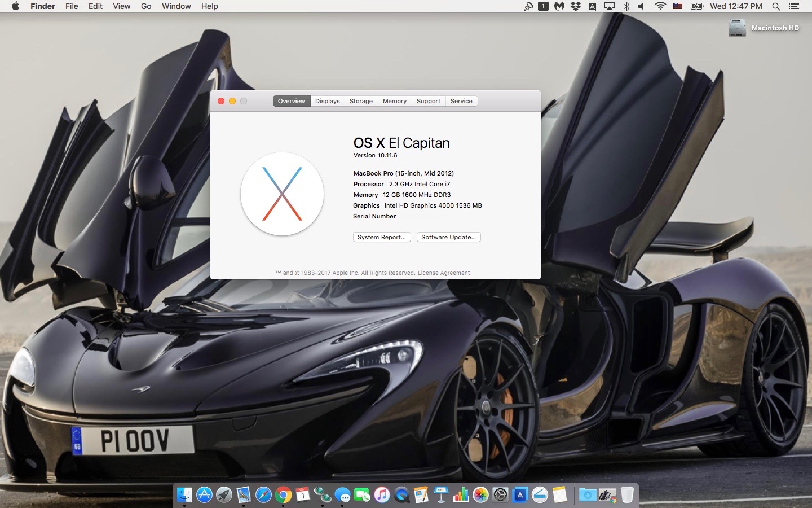The image size is (812, 508).
Task: Switch to the Support tab
Action: click(x=429, y=101)
